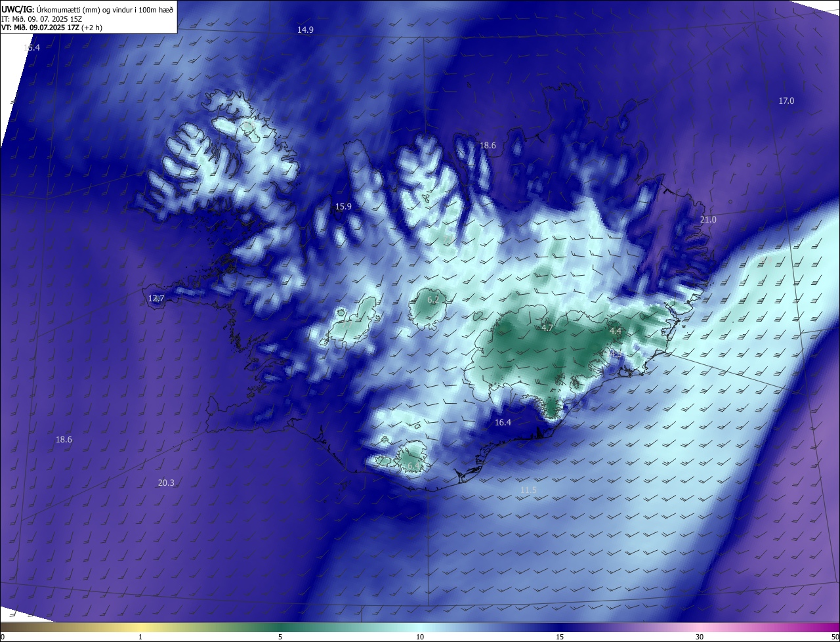Click the 21.0 value off the east coast
The height and width of the screenshot is (642, 840).
click(x=708, y=220)
